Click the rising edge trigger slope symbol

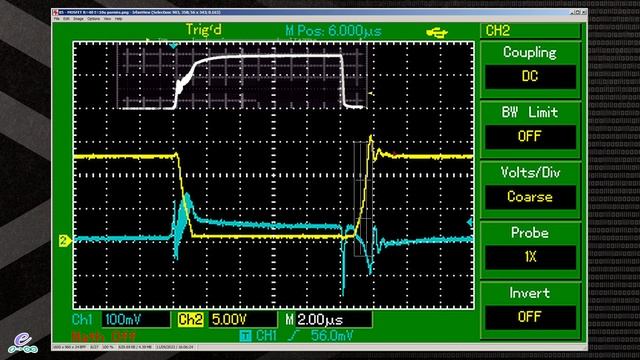[x=293, y=336]
